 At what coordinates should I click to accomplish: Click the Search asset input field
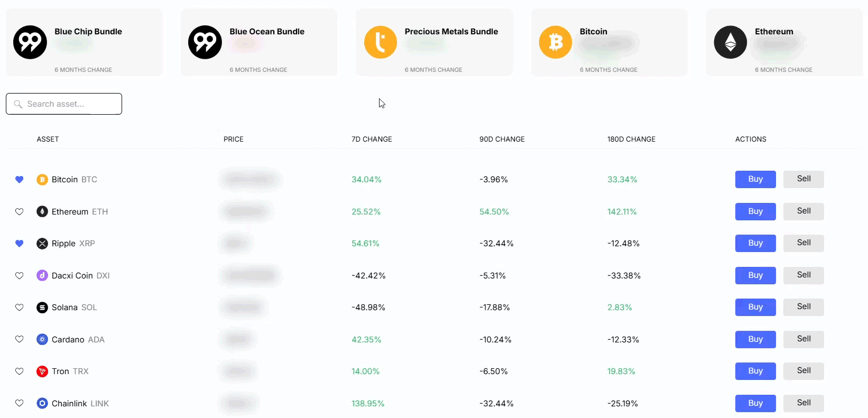point(63,104)
